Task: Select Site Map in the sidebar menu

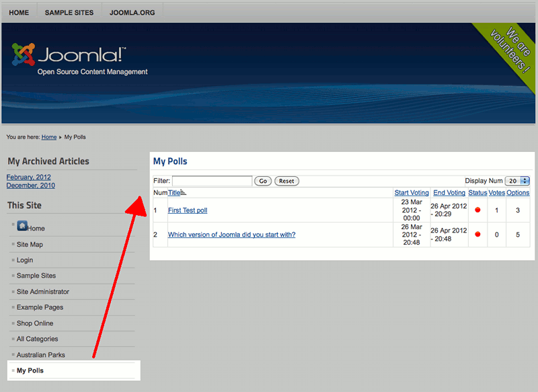Action: click(30, 245)
